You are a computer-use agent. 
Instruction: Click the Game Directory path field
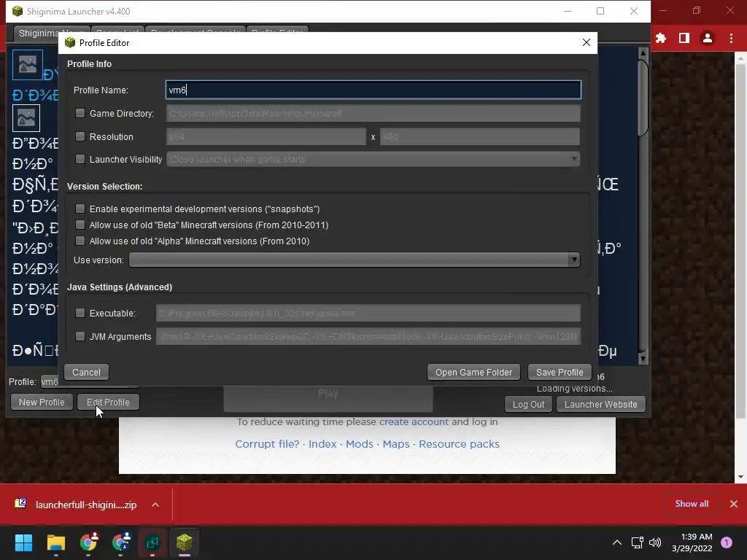tap(373, 113)
